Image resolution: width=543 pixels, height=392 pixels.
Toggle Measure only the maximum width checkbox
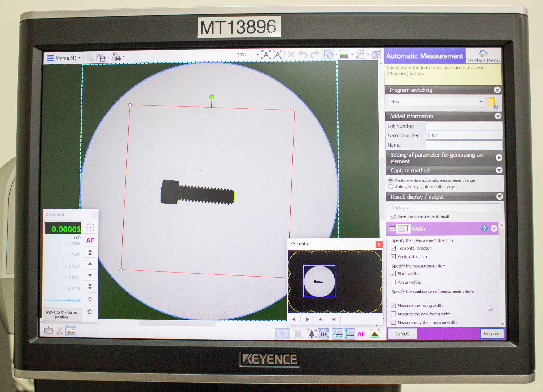[x=393, y=322]
